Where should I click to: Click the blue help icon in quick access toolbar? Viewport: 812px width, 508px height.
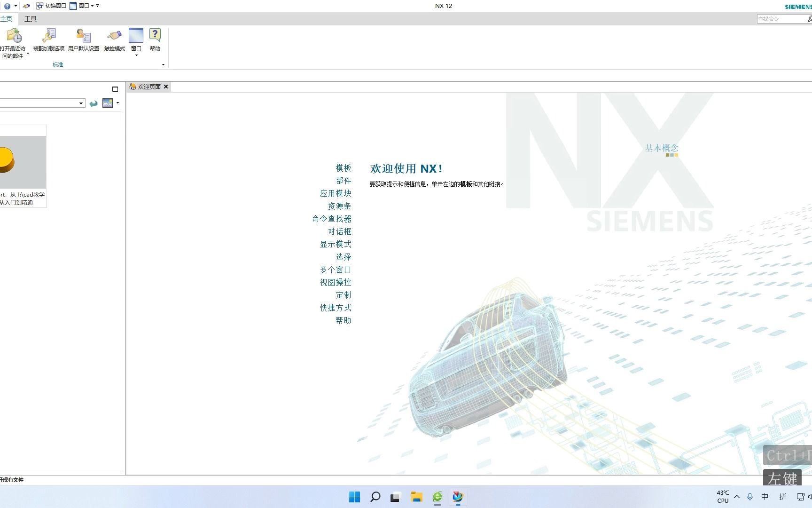[7, 6]
